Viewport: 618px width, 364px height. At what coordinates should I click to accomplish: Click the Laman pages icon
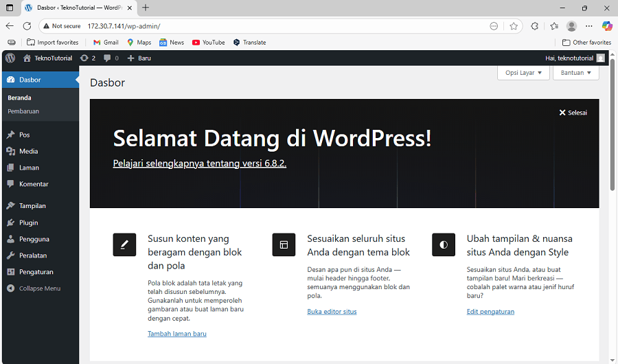point(10,168)
